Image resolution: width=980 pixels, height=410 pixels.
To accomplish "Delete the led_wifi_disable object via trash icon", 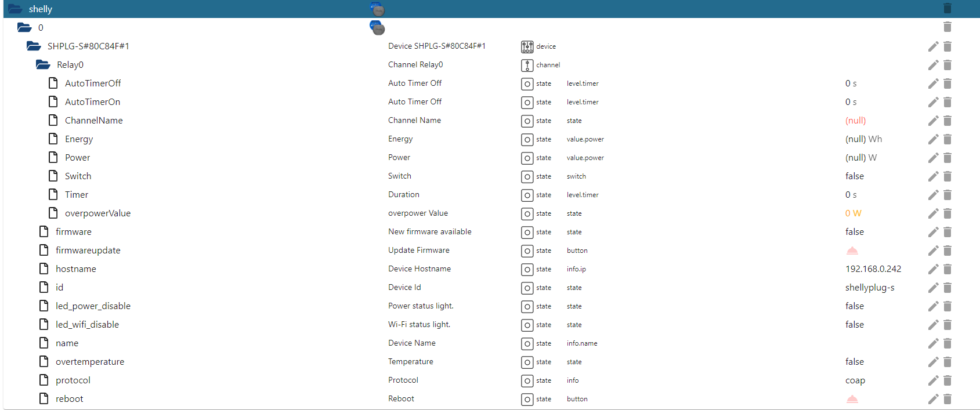I will pos(948,325).
